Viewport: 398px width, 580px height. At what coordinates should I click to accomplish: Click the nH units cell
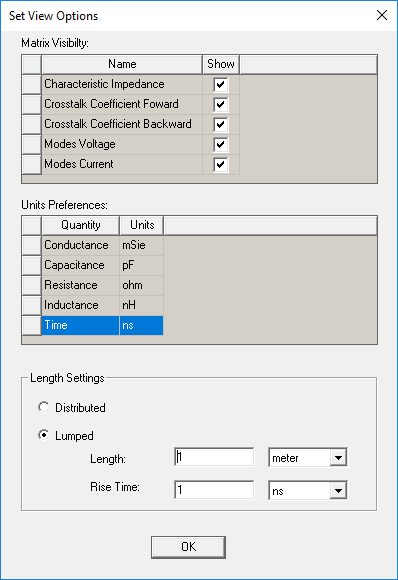pos(142,305)
